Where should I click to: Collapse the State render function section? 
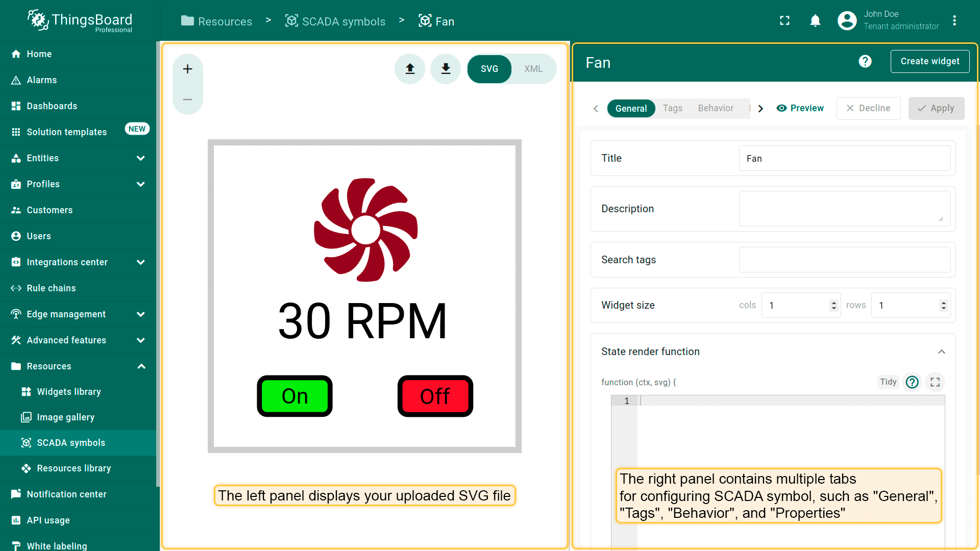pos(941,352)
